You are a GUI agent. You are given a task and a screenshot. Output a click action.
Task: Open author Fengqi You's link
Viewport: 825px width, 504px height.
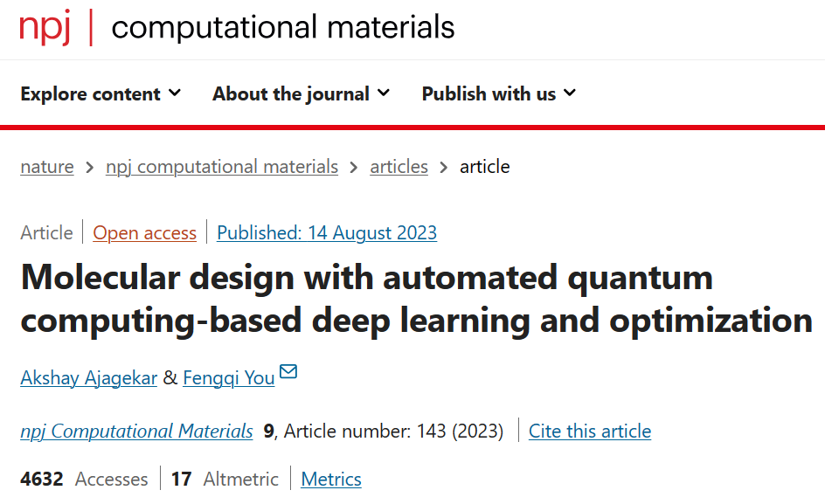[x=229, y=377]
